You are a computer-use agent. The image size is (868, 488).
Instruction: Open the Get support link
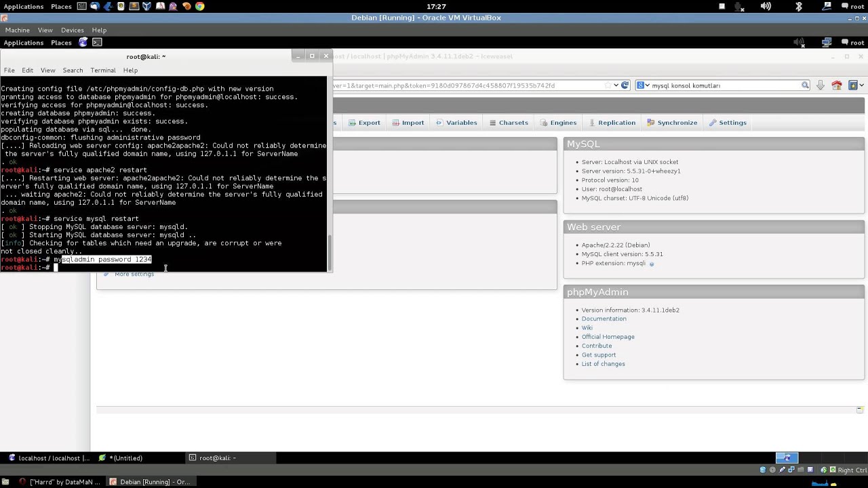[x=598, y=355]
